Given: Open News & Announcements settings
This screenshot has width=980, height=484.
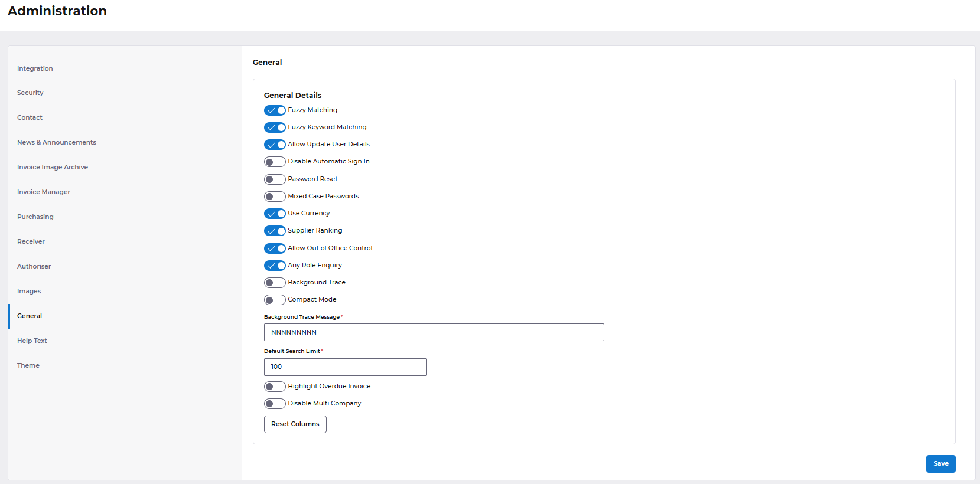Looking at the screenshot, I should tap(57, 142).
